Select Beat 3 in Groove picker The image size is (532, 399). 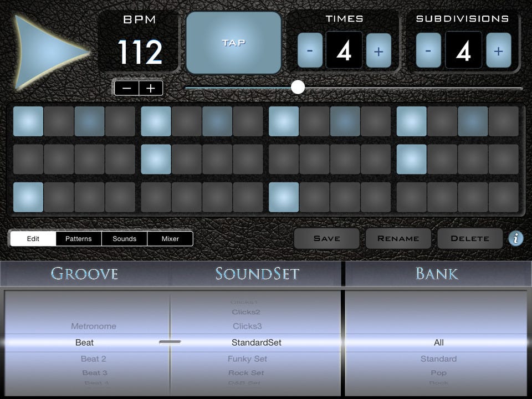pos(95,372)
